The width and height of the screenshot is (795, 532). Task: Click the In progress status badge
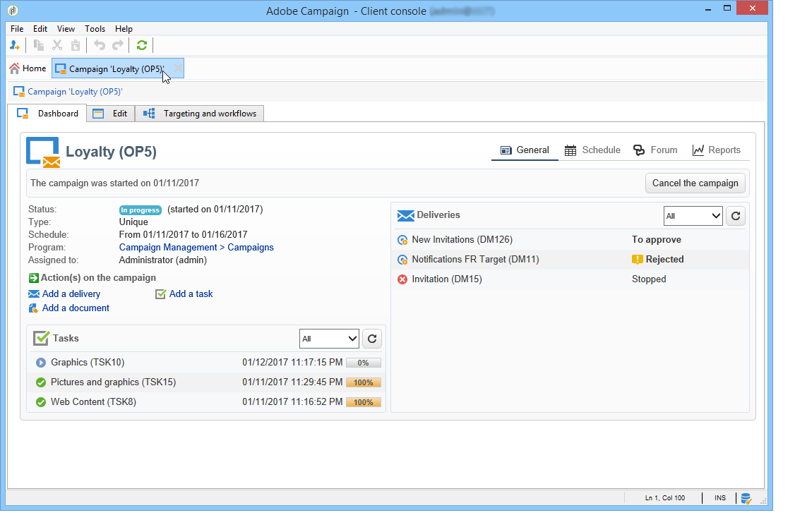[x=141, y=210]
